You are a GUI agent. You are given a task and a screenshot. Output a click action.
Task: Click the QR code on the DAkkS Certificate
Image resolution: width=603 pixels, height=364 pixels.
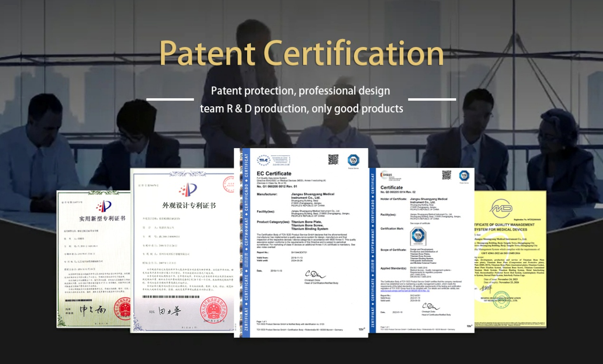point(446,175)
